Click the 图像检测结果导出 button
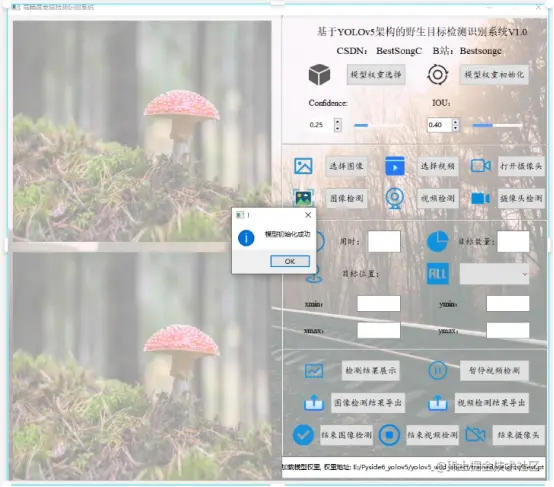The height and width of the screenshot is (487, 554). click(x=368, y=403)
